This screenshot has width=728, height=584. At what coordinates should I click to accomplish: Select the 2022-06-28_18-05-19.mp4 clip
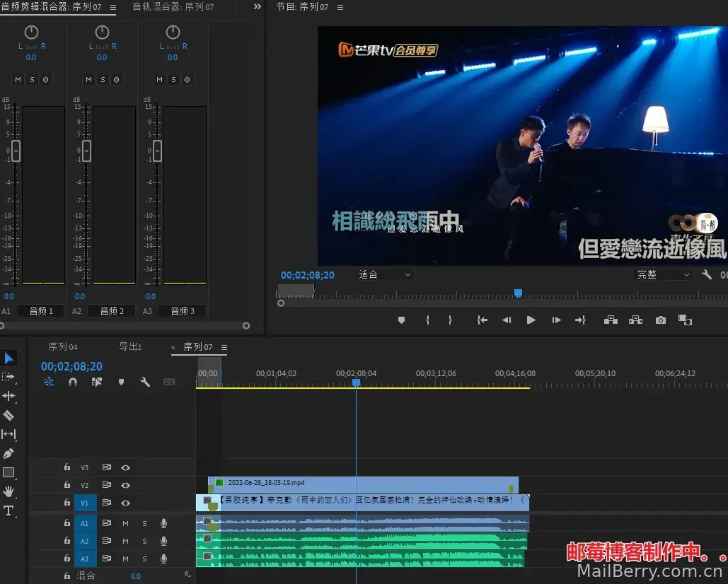tap(363, 485)
